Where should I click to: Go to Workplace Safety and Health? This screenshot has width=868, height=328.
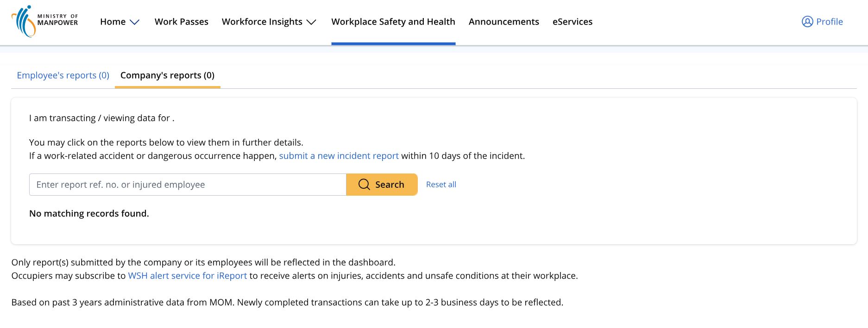pyautogui.click(x=393, y=22)
